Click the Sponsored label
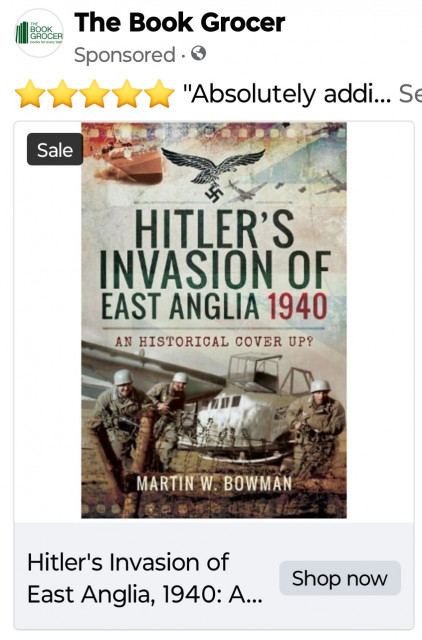Screen dimensions: 422x640 [x=124, y=55]
